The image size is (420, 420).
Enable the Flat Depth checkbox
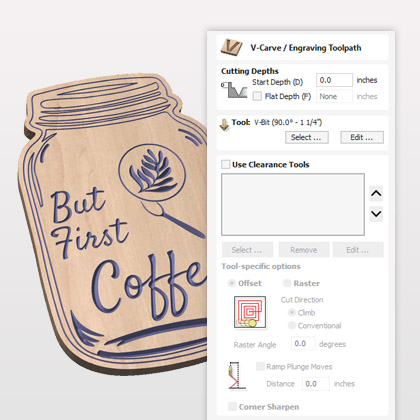point(257,96)
